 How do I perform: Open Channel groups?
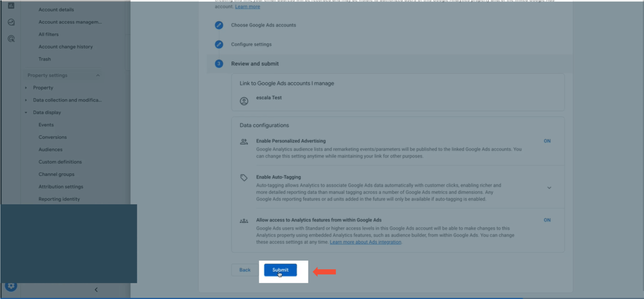tap(56, 174)
